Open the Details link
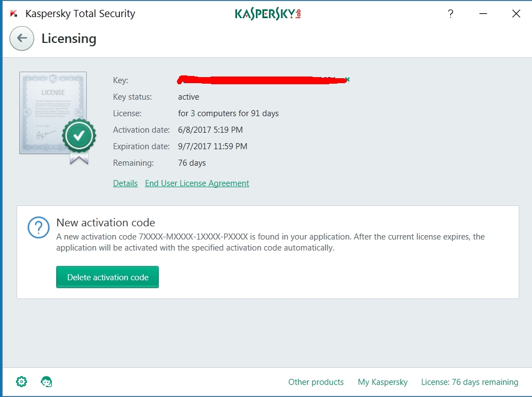 [x=125, y=183]
